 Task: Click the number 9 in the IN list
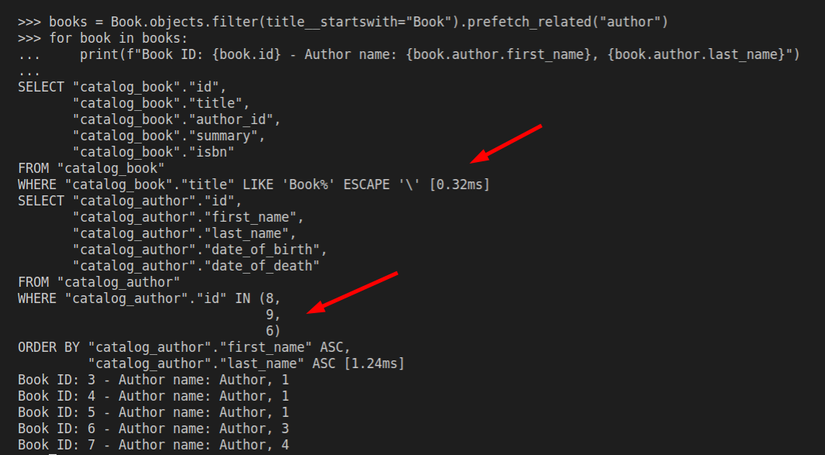(270, 314)
